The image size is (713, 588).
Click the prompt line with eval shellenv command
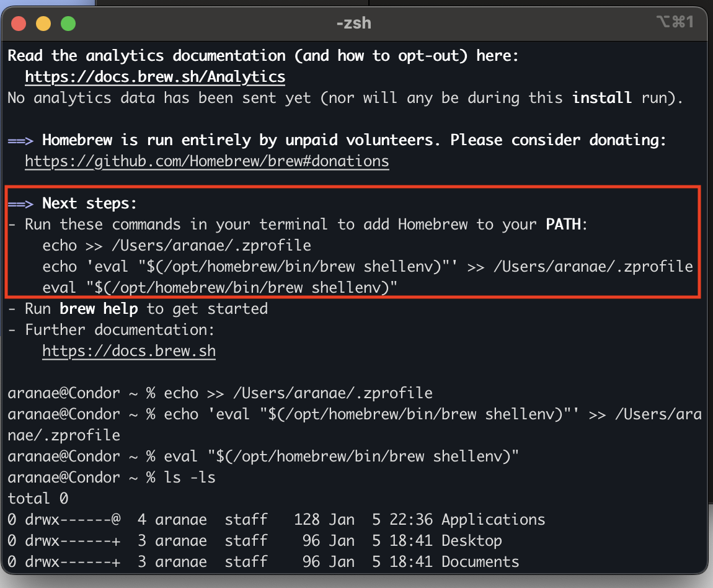[263, 456]
